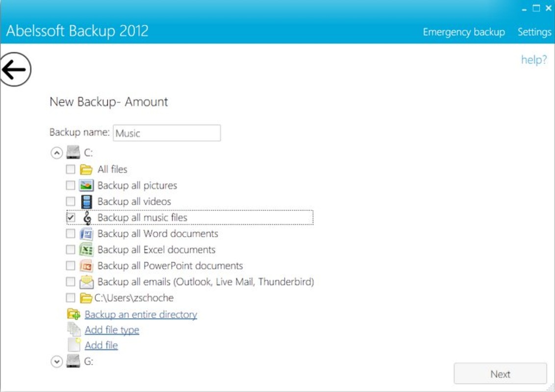This screenshot has height=392, width=555.
Task: Open Settings from the header
Action: (534, 32)
